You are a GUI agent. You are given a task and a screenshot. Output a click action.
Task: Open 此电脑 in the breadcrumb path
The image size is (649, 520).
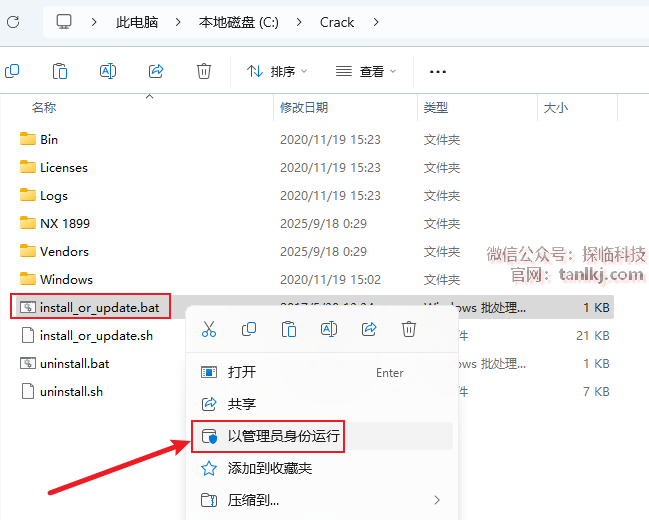pos(137,22)
